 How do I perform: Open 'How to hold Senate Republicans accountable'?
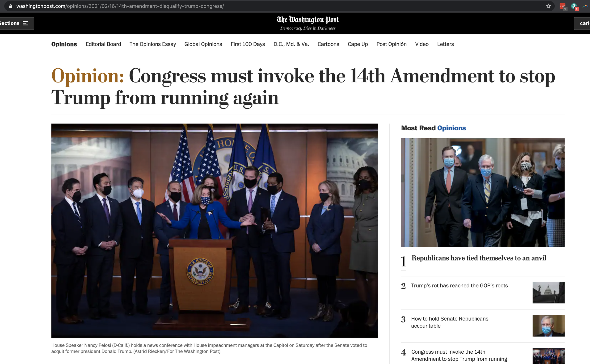coord(450,322)
